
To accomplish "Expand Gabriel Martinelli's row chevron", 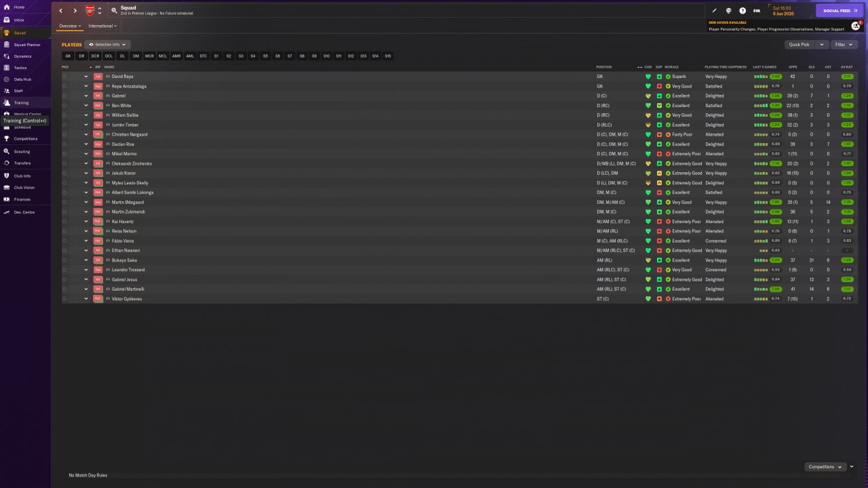I will (86, 289).
